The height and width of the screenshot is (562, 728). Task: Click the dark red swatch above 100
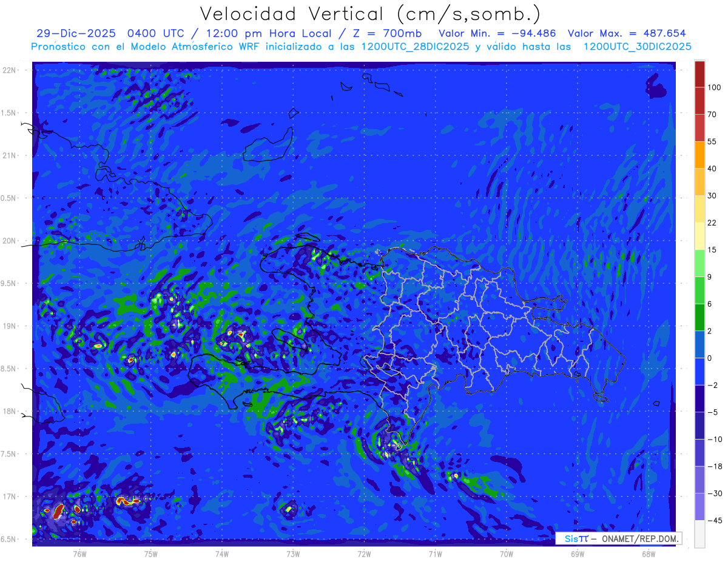pyautogui.click(x=699, y=74)
